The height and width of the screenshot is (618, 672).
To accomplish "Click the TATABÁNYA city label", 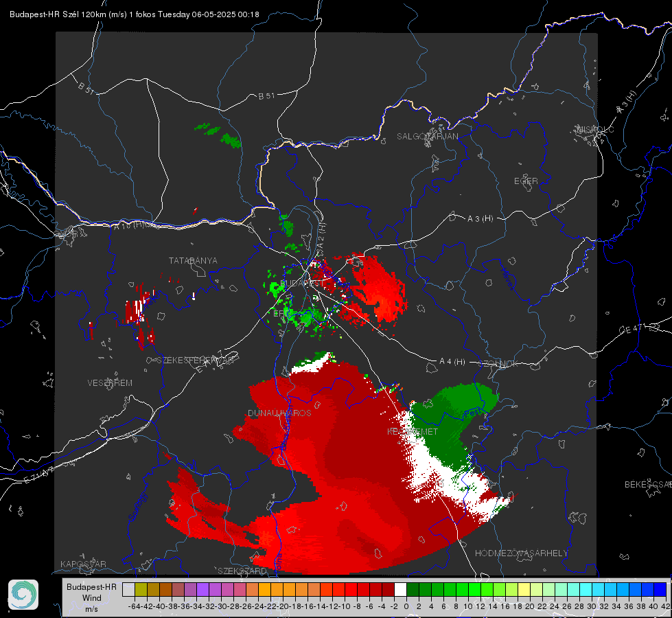I will click(193, 260).
